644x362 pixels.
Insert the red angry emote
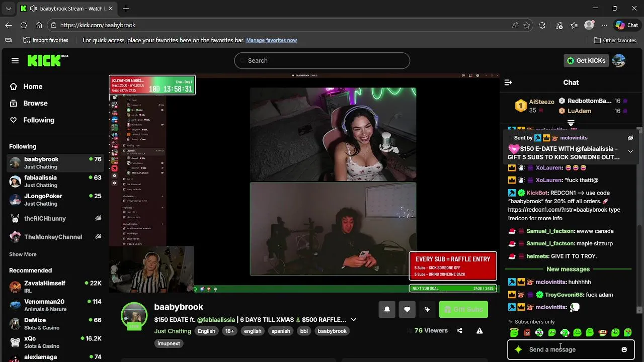tap(527, 332)
